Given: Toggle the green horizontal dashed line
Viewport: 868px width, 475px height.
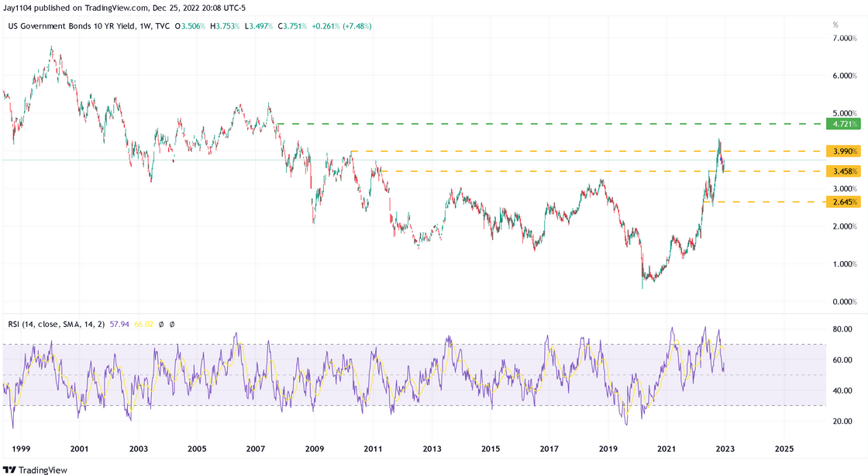Looking at the screenshot, I should 542,123.
